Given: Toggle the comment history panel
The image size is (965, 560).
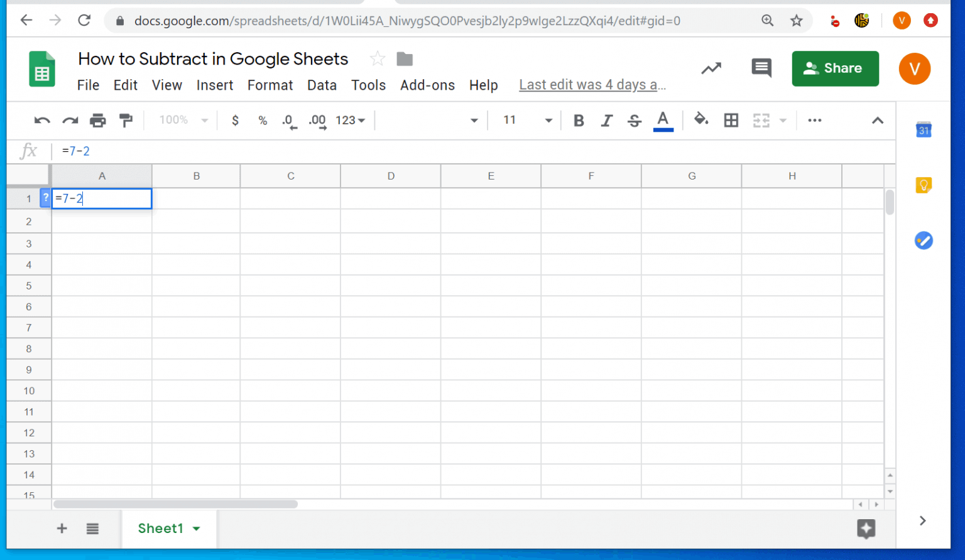Looking at the screenshot, I should 761,68.
